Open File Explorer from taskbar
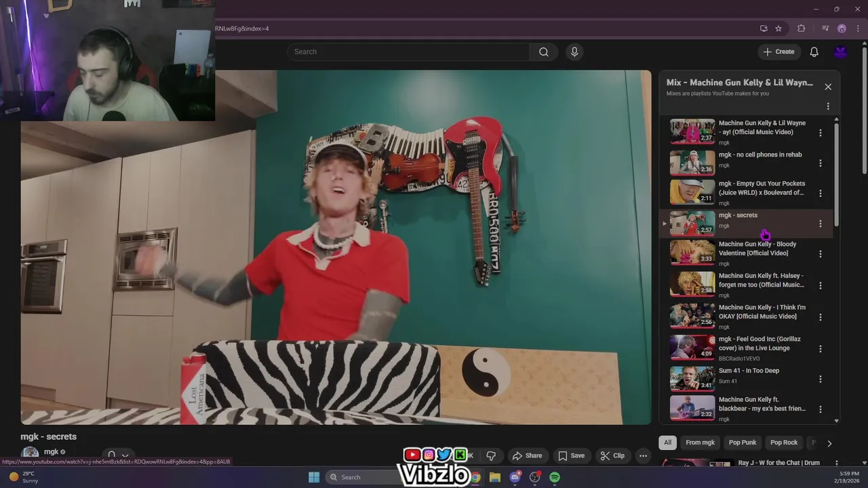This screenshot has width=868, height=488. 495,477
